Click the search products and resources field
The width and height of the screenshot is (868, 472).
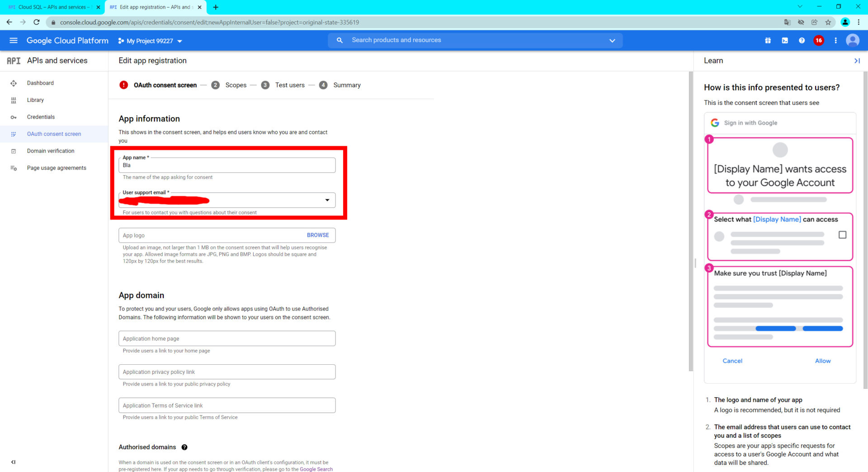(475, 40)
